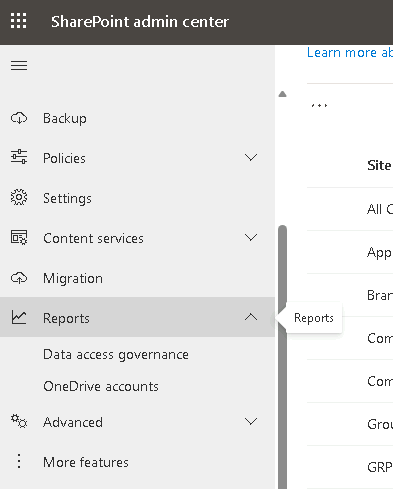This screenshot has width=393, height=489.
Task: Click the navigation scrollbar up arrow
Action: (x=282, y=94)
